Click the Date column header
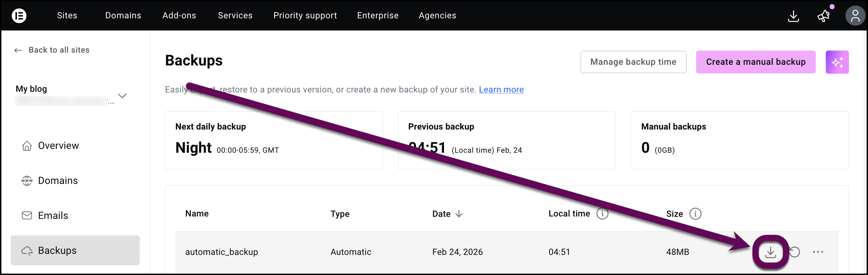The height and width of the screenshot is (275, 868). [x=441, y=214]
